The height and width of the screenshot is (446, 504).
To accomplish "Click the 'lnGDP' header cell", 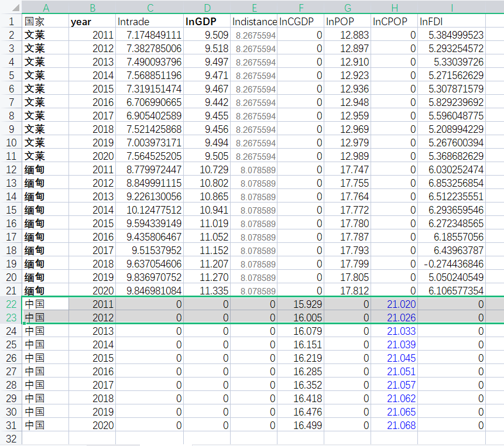I will pos(207,22).
